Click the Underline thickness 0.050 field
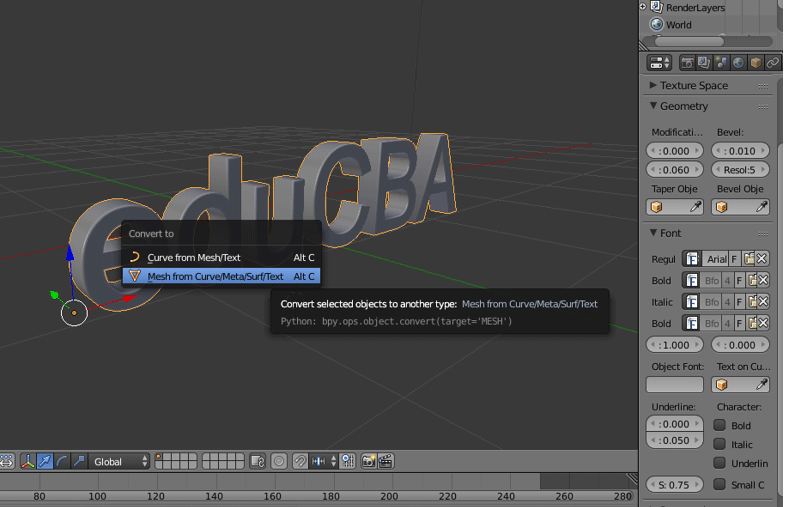The height and width of the screenshot is (507, 786). pyautogui.click(x=675, y=440)
